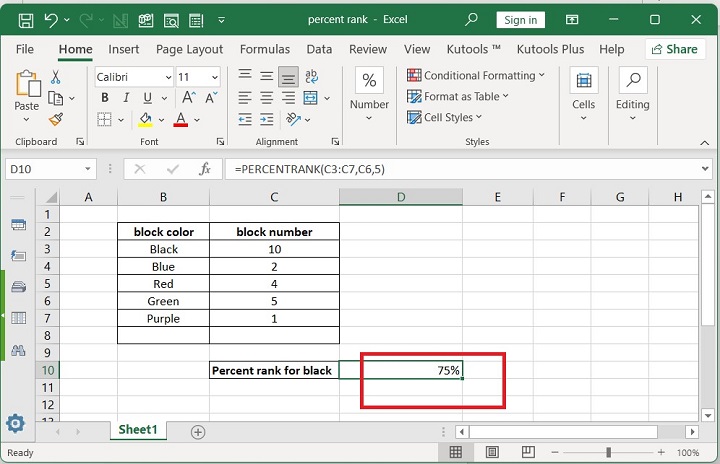This screenshot has height=464, width=720.
Task: Click the binoculars find icon in sidebar
Action: pyautogui.click(x=17, y=351)
